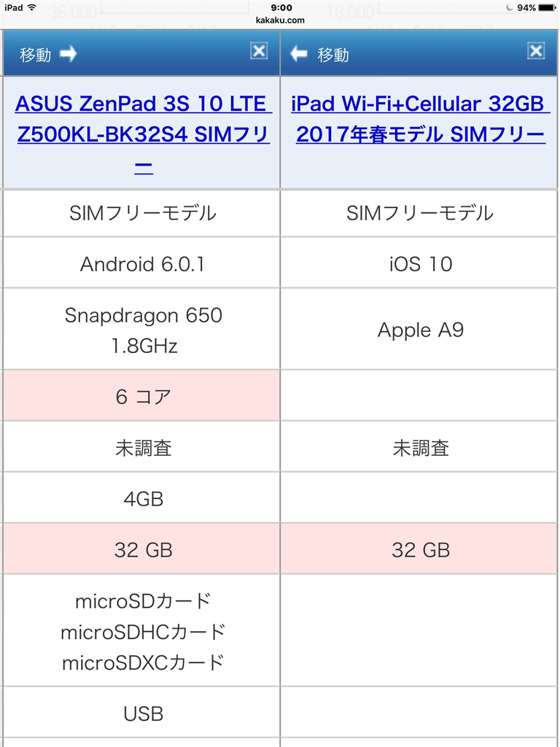Click the microSDXCカード text
Viewport: 560px width, 747px height.
pos(143,662)
